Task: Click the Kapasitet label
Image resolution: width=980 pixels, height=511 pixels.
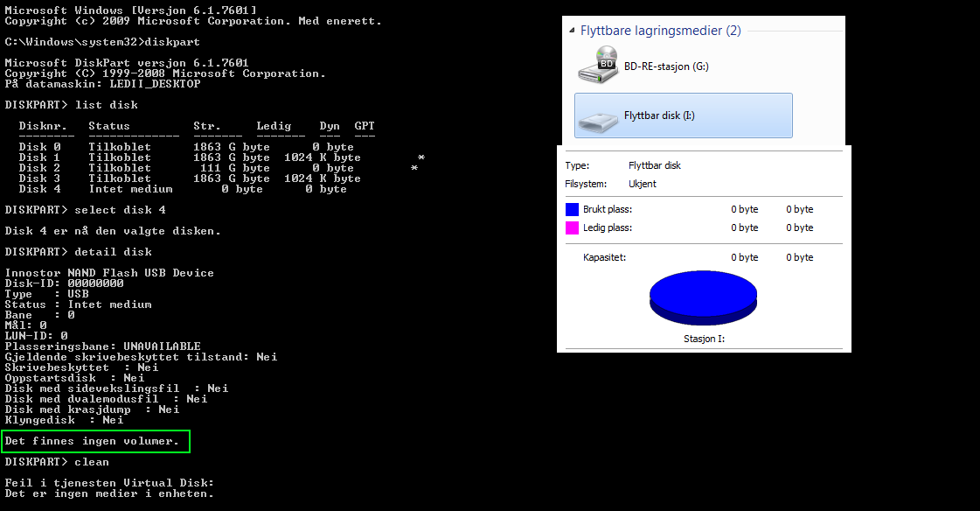Action: coord(604,257)
